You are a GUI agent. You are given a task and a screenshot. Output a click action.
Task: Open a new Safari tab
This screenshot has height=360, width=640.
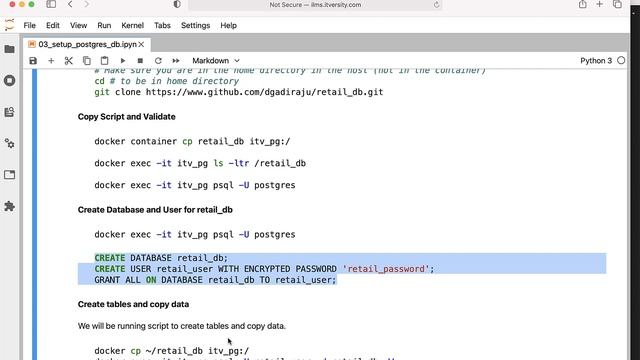point(600,4)
